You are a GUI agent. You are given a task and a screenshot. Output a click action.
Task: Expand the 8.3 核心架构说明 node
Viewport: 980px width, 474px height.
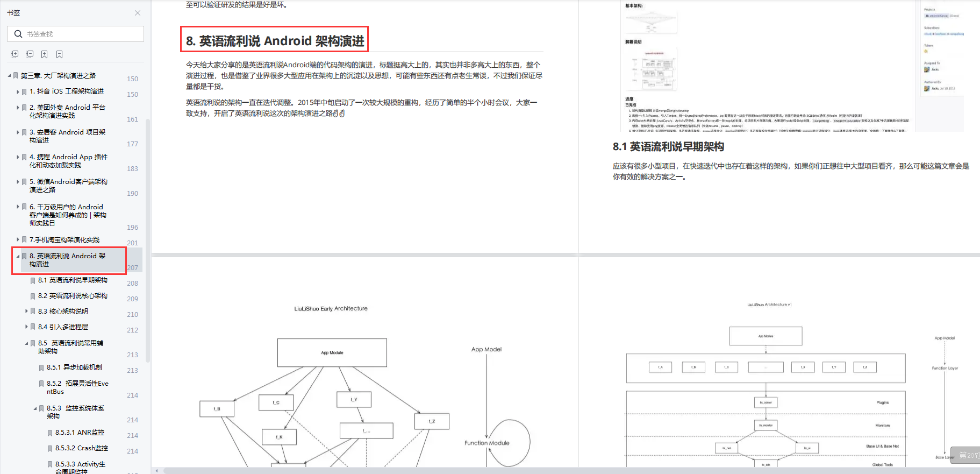tap(26, 311)
